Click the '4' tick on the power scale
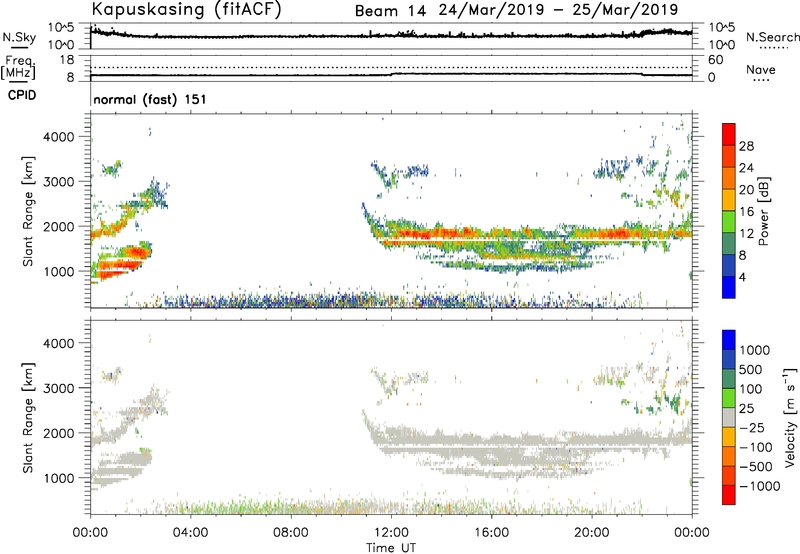 742,277
